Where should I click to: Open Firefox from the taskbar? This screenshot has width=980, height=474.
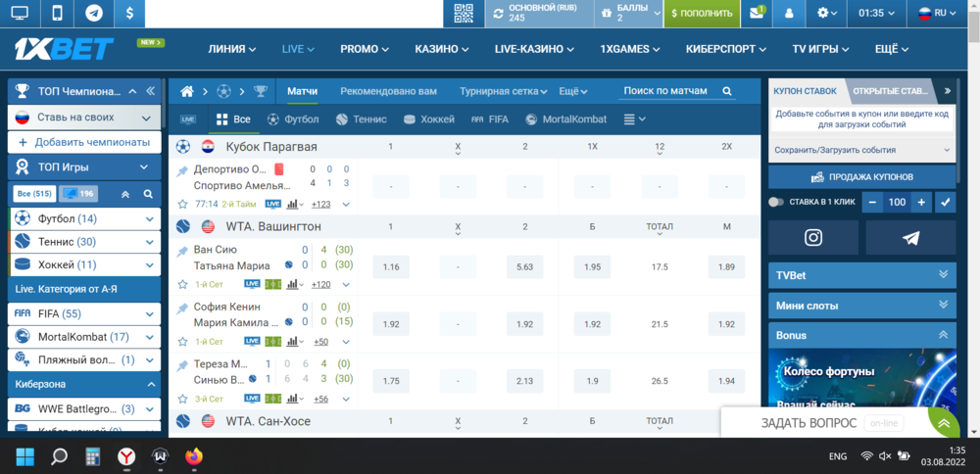(194, 457)
